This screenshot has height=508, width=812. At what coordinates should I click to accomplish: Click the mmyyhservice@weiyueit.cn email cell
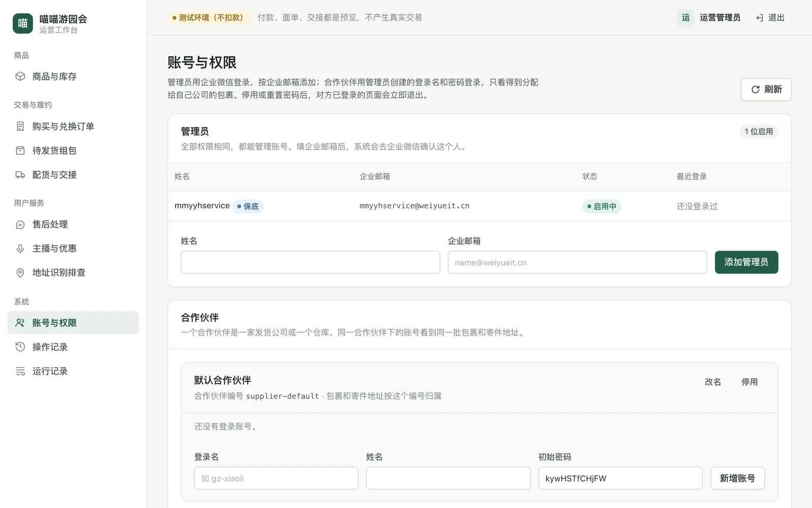tap(415, 206)
